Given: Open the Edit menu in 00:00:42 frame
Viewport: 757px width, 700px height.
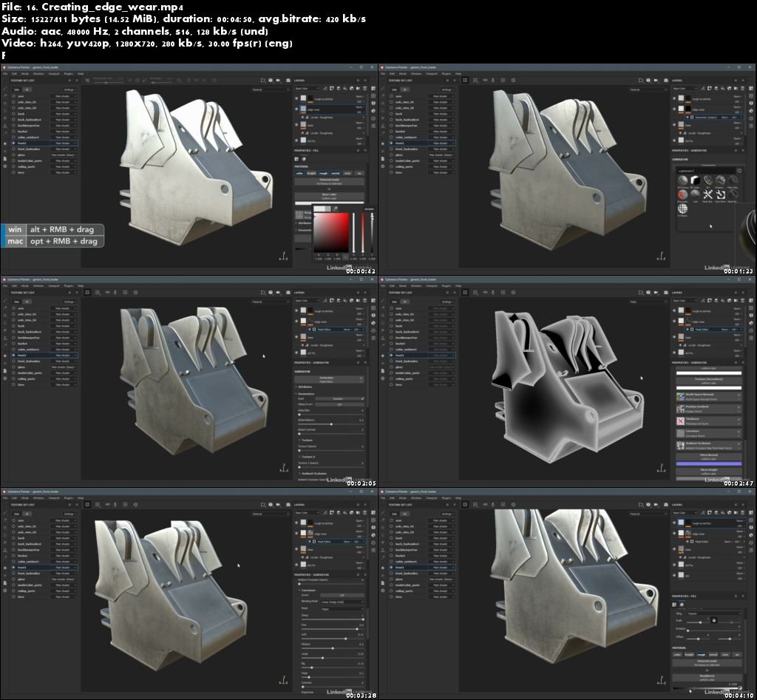Looking at the screenshot, I should click(x=14, y=74).
